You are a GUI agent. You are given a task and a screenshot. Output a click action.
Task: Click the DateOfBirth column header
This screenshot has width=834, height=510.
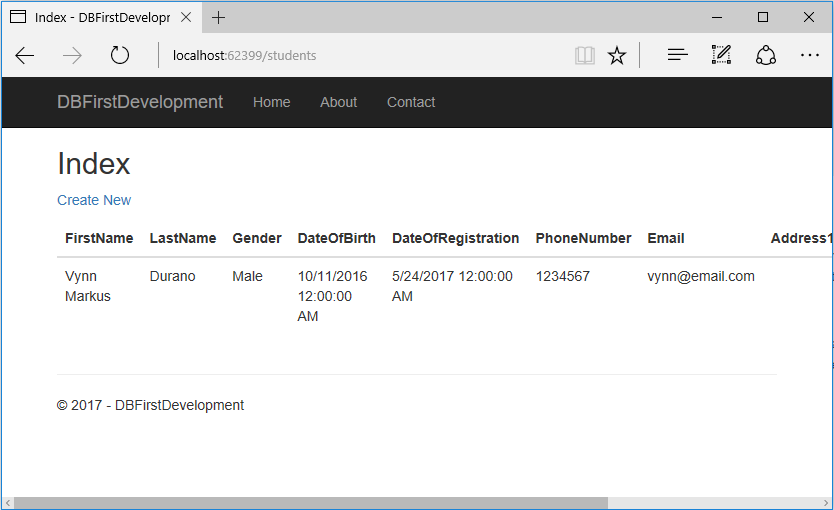point(337,238)
